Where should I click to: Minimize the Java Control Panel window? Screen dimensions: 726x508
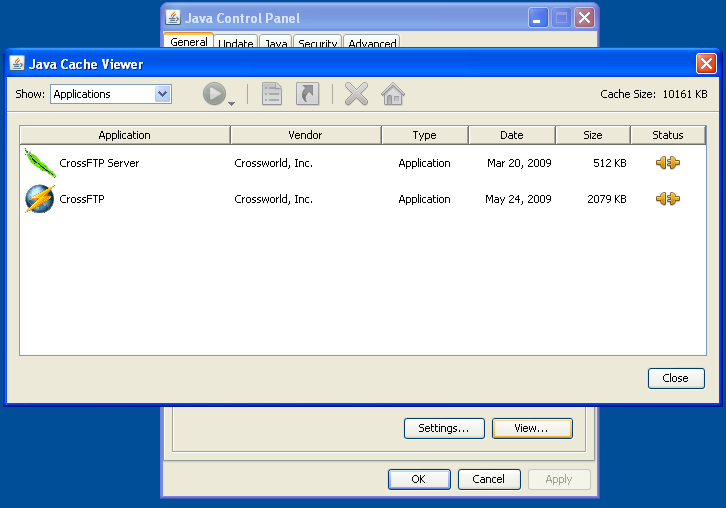[538, 18]
